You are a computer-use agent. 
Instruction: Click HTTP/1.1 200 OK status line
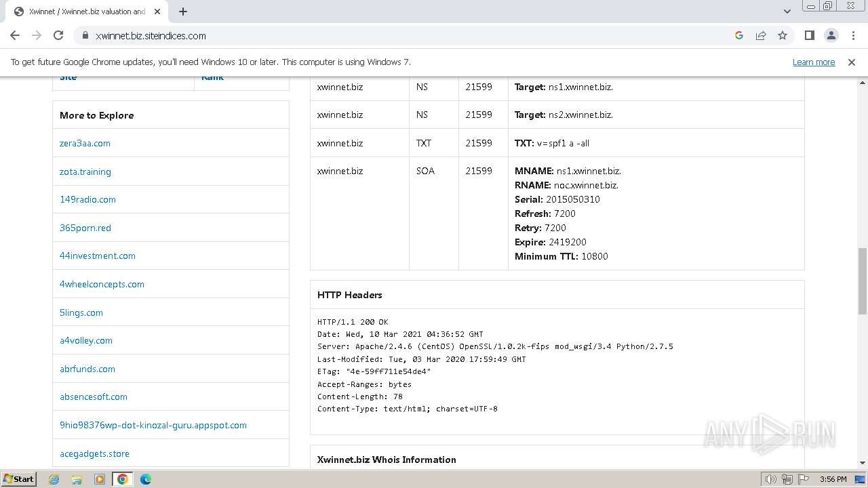click(353, 322)
